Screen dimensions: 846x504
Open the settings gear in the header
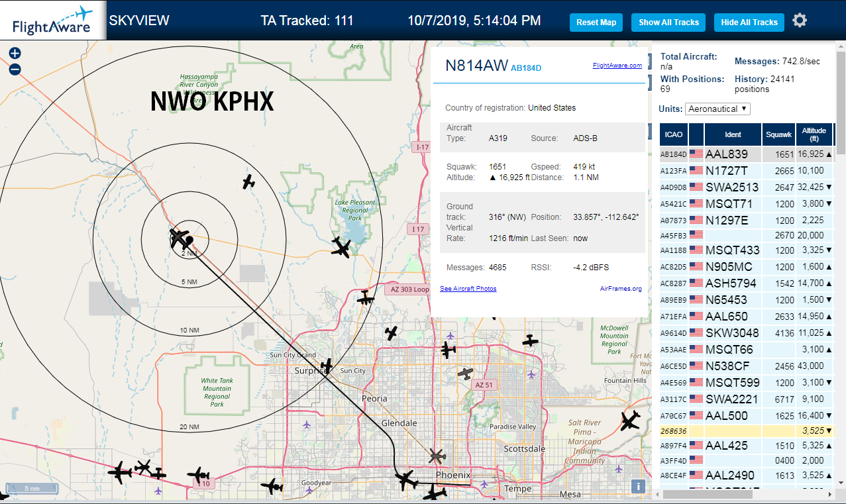click(x=800, y=21)
